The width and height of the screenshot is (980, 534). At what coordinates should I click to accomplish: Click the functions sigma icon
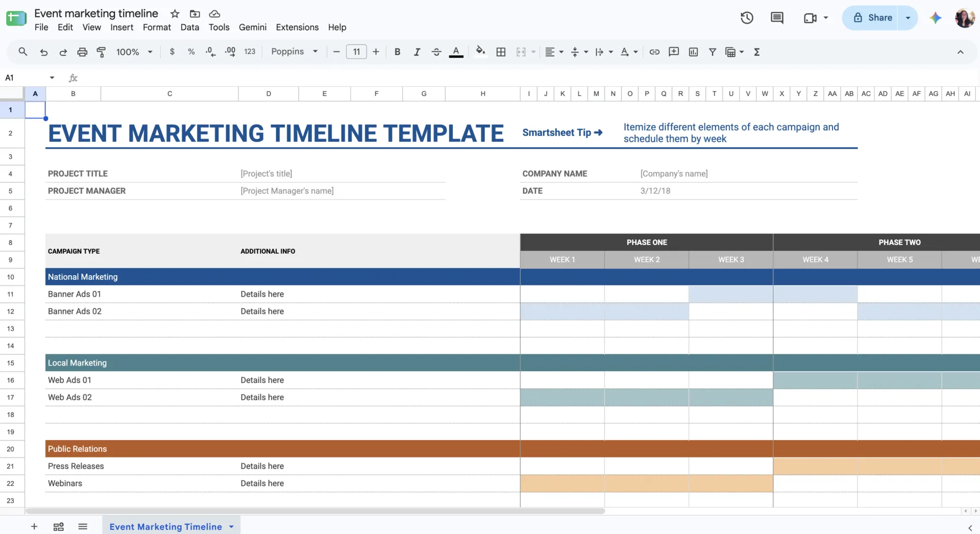[757, 52]
